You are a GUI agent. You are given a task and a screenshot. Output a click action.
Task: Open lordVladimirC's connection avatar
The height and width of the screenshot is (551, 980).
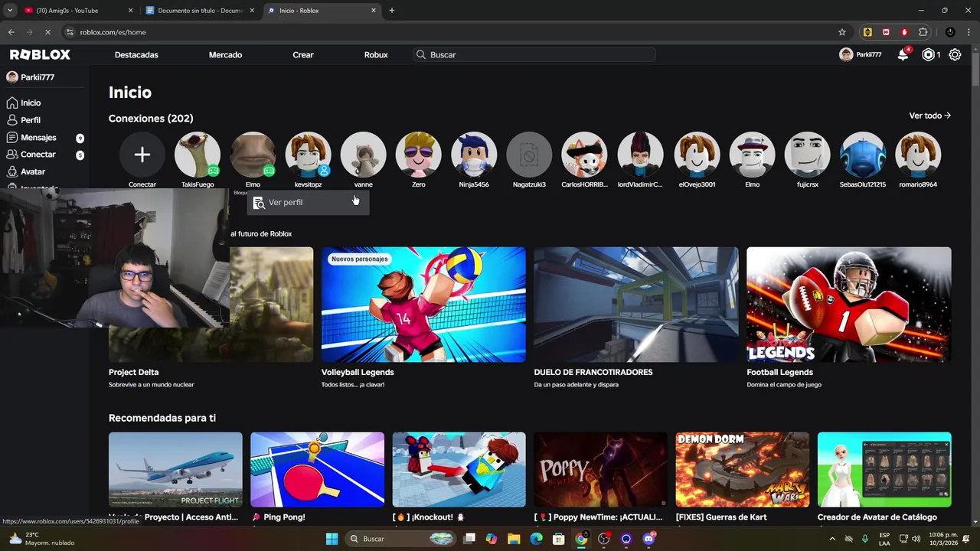click(640, 155)
